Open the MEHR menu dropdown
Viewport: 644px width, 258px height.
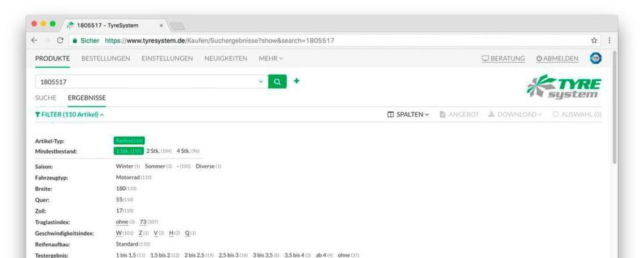271,58
